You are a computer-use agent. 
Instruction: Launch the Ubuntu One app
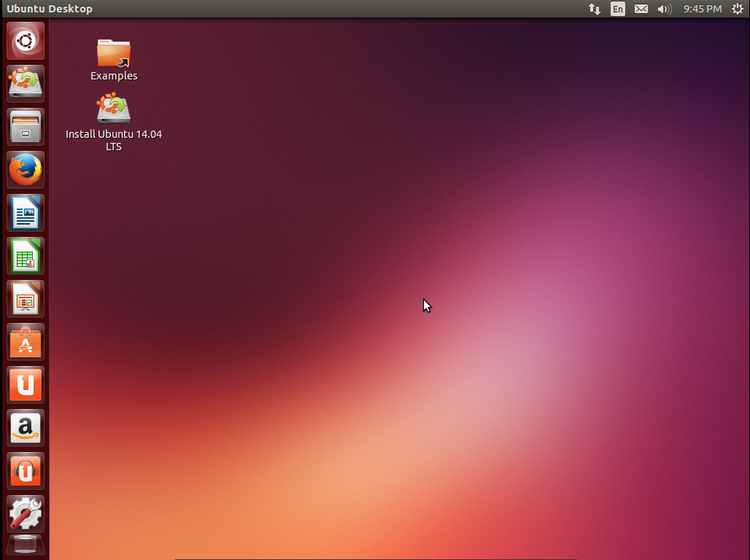(x=26, y=385)
